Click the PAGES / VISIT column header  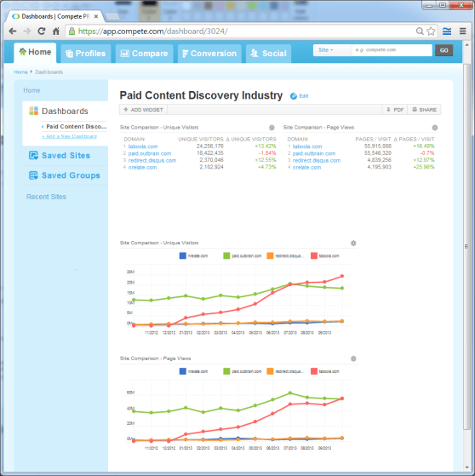(x=373, y=140)
